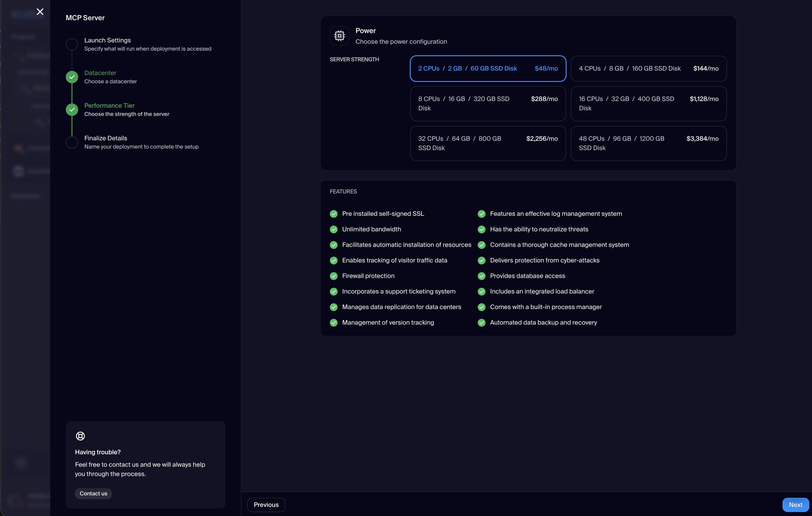
Task: Click the lifebuoy help icon
Action: coord(80,436)
